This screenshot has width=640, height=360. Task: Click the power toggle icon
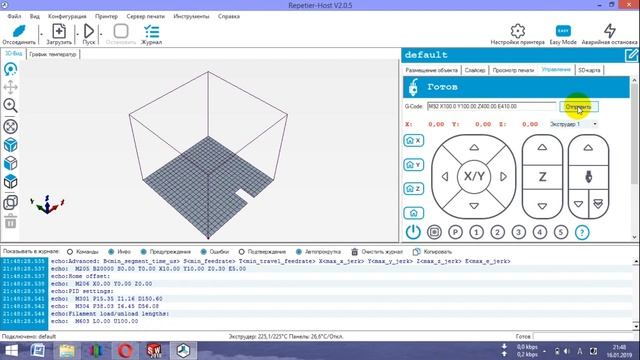pyautogui.click(x=413, y=232)
